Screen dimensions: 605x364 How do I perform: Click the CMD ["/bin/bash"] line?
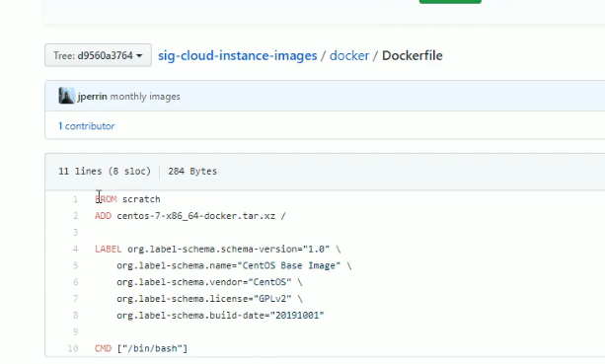[141, 348]
